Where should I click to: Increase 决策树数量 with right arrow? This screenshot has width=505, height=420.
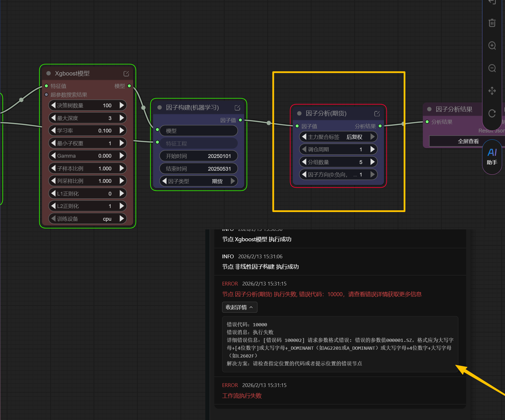point(122,105)
